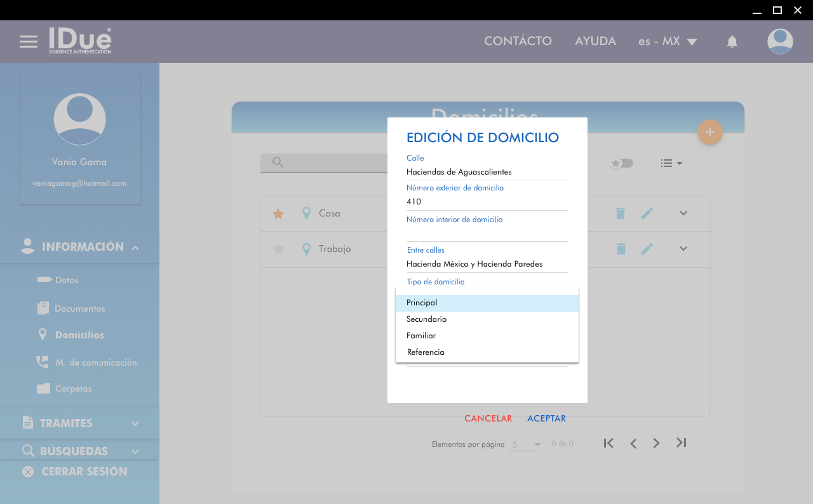Edit the Trabajo address with pencil icon
The height and width of the screenshot is (504, 813).
tap(647, 249)
